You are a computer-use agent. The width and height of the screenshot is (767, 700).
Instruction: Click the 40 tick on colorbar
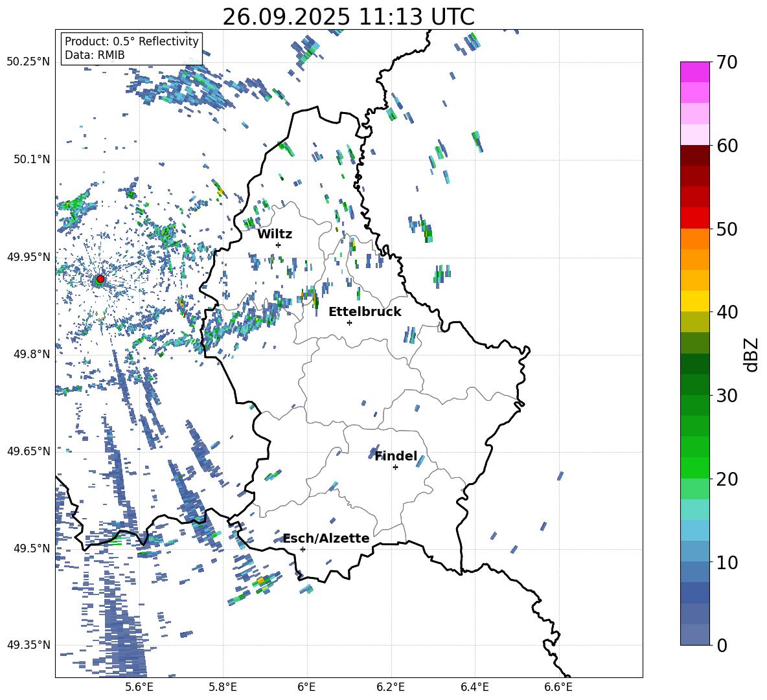(x=727, y=312)
